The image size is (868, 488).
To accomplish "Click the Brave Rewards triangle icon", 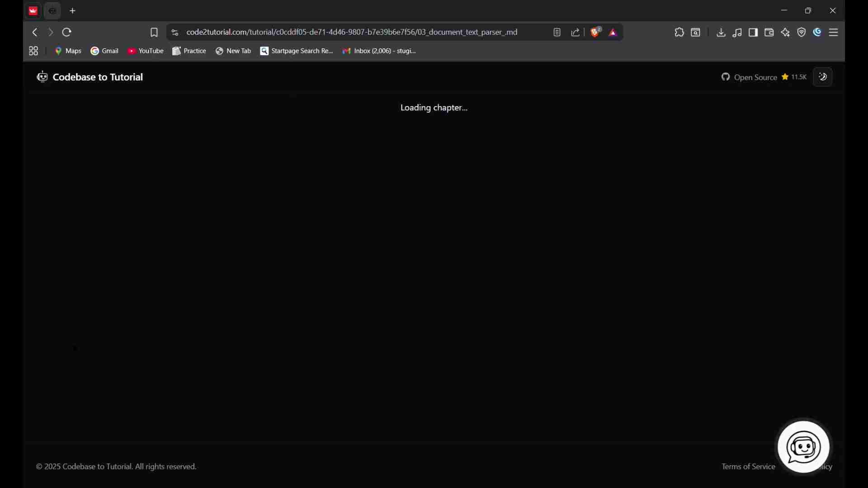I will click(x=614, y=33).
